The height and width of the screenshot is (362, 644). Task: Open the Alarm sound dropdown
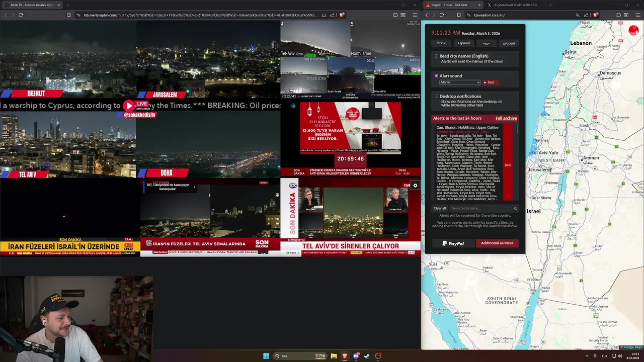coord(460,82)
